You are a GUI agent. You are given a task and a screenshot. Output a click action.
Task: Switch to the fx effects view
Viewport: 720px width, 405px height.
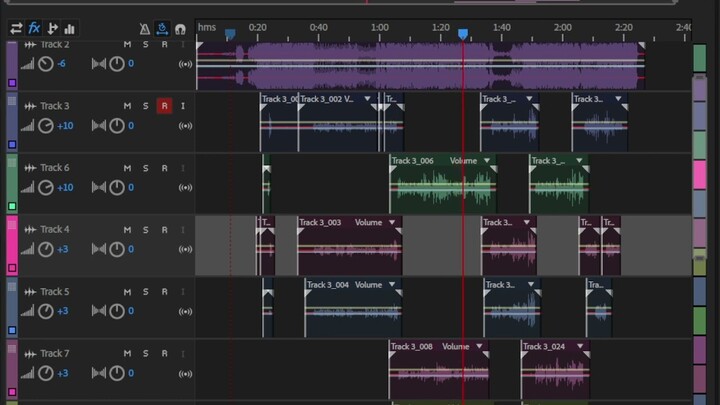(34, 28)
